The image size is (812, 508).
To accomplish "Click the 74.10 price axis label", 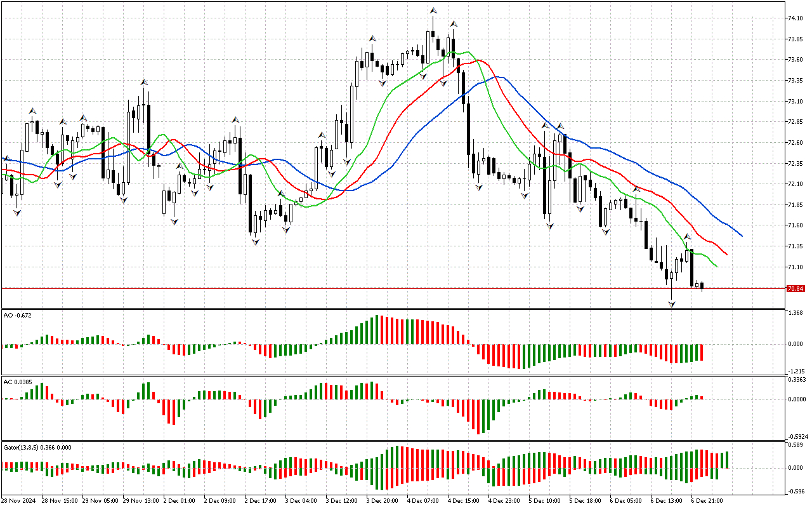I will coord(796,18).
